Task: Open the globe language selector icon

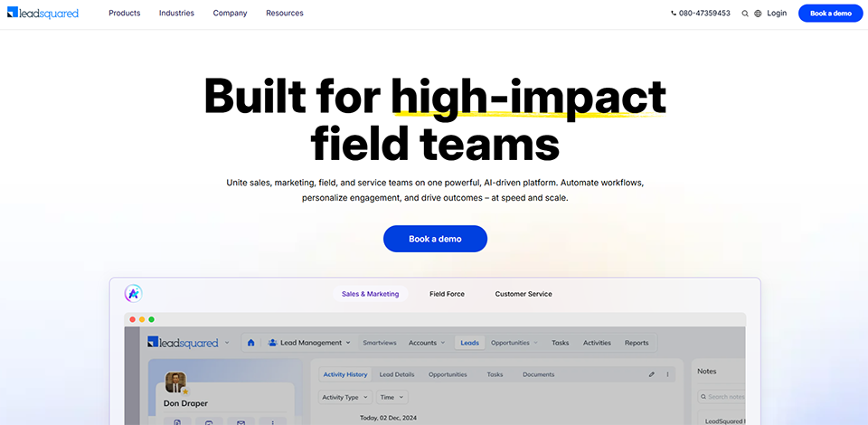Action: pos(758,14)
